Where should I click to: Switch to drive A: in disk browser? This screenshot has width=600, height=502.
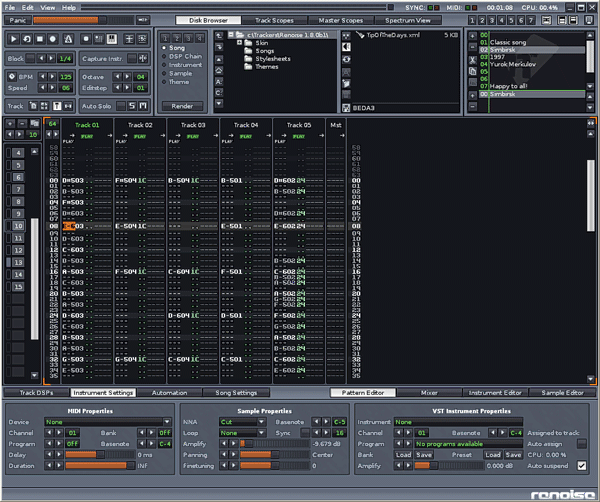(x=219, y=81)
